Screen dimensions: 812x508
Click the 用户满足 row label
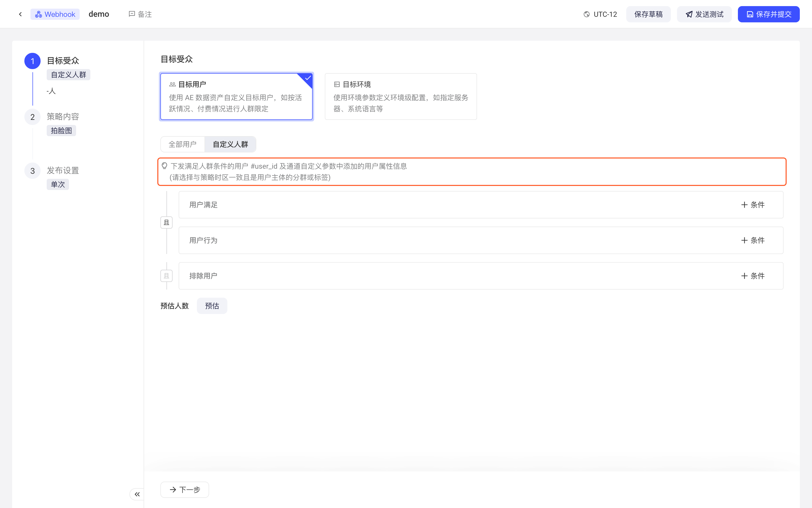203,205
